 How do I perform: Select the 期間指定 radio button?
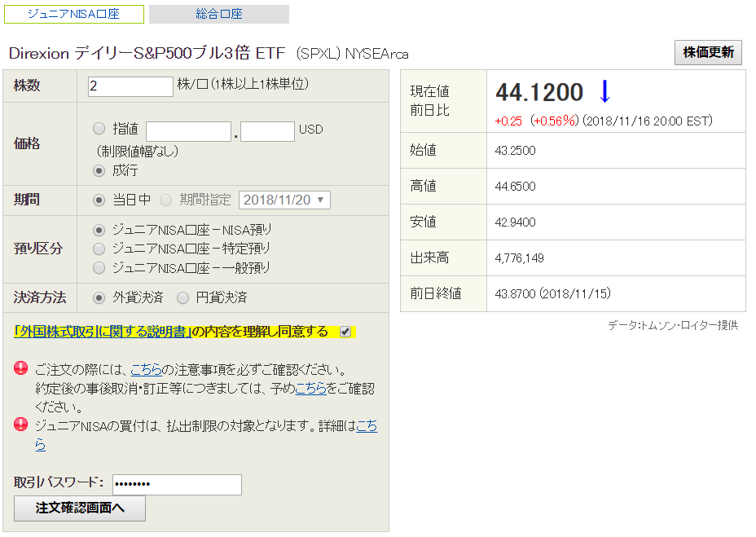click(166, 200)
